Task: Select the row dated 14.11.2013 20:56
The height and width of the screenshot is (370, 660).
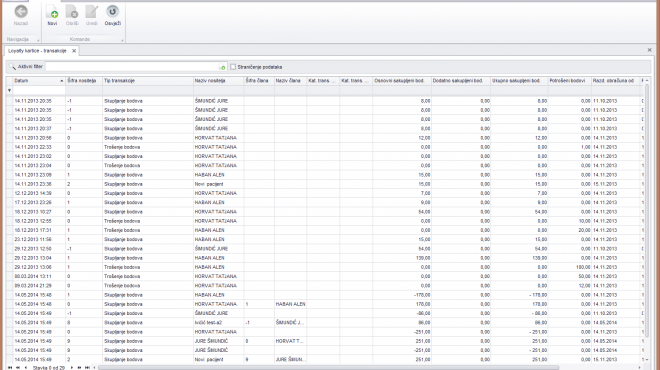Action: click(x=324, y=138)
